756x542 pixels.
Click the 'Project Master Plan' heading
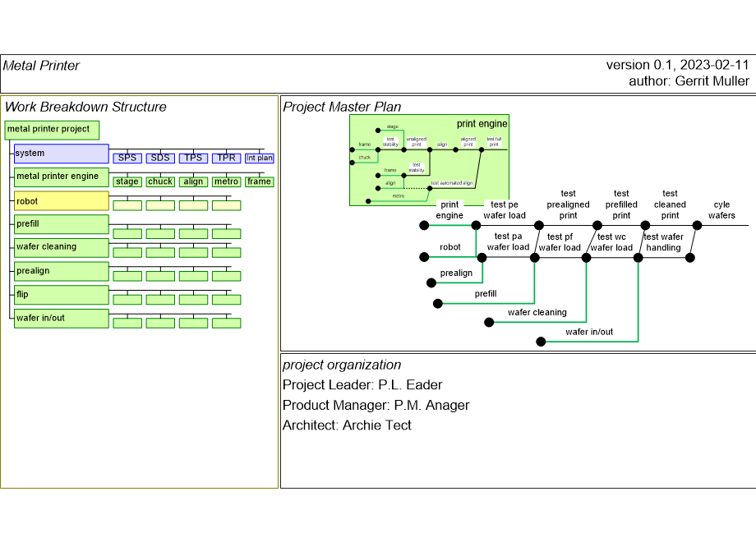click(342, 107)
